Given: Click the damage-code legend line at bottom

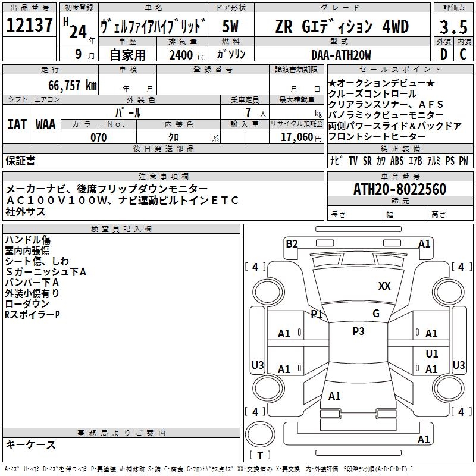Looking at the screenshot, I should pos(209,469).
